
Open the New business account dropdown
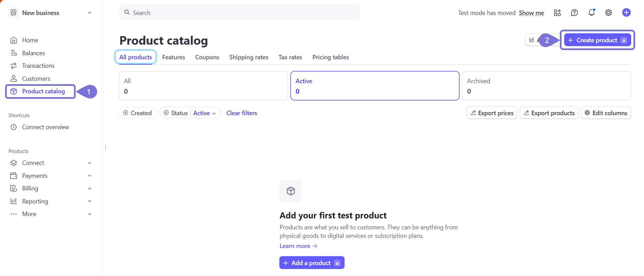[x=51, y=13]
